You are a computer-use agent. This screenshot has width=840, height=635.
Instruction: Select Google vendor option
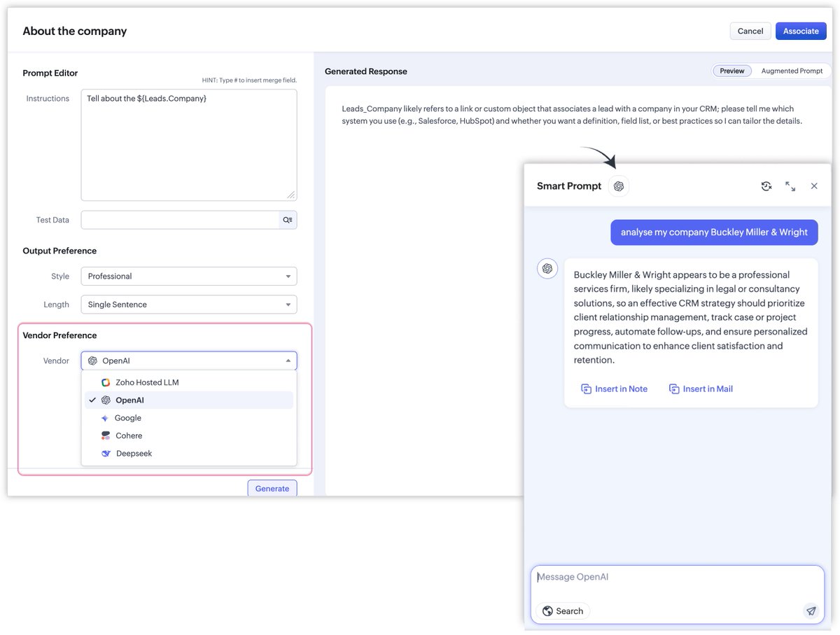189,418
